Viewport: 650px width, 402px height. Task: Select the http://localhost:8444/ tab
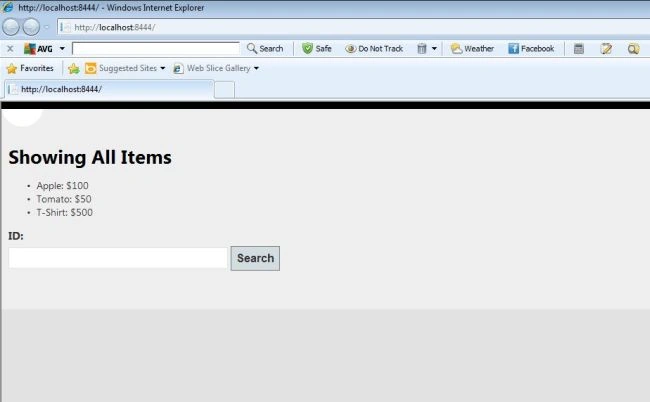109,90
